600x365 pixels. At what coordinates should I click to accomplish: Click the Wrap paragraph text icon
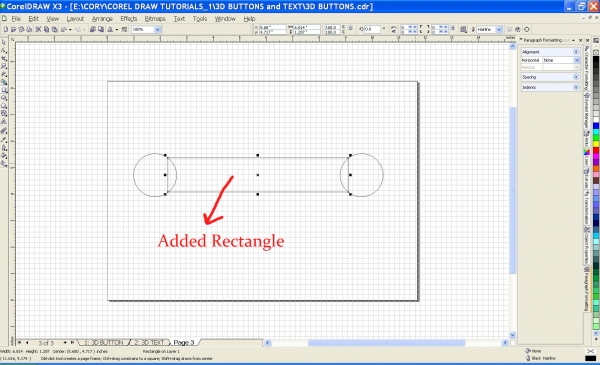point(463,29)
